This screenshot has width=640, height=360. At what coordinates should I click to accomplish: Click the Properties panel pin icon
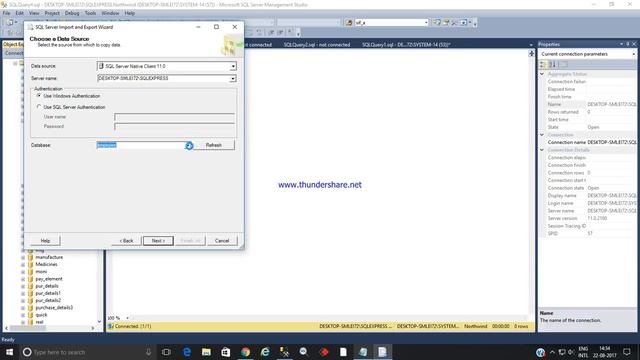tap(628, 44)
